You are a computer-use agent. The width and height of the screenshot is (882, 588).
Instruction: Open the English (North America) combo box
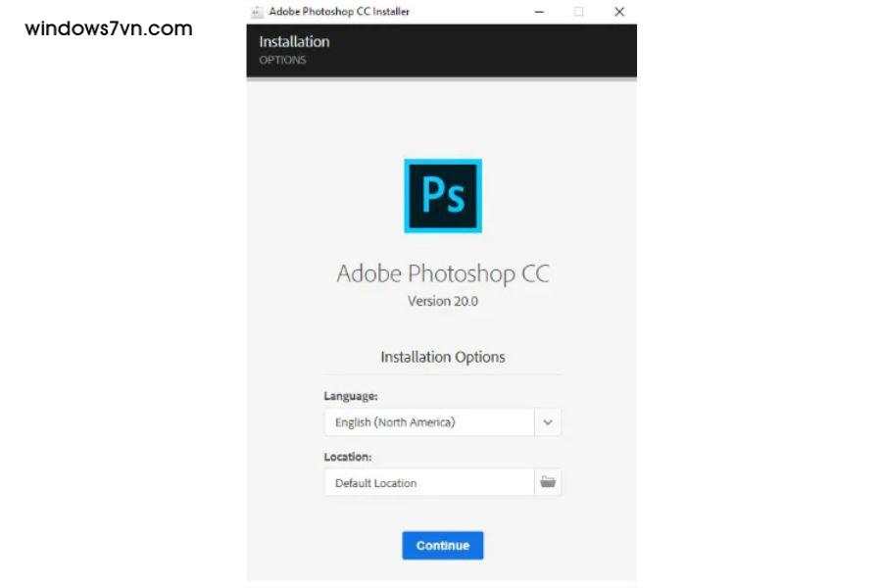(x=428, y=422)
